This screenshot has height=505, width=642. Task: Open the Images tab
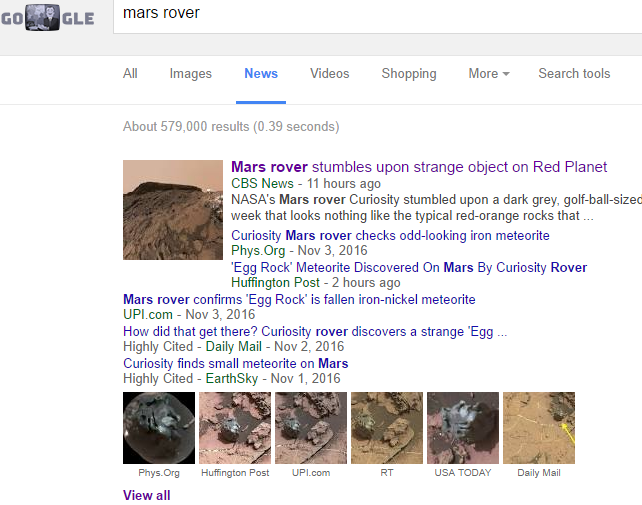(190, 74)
